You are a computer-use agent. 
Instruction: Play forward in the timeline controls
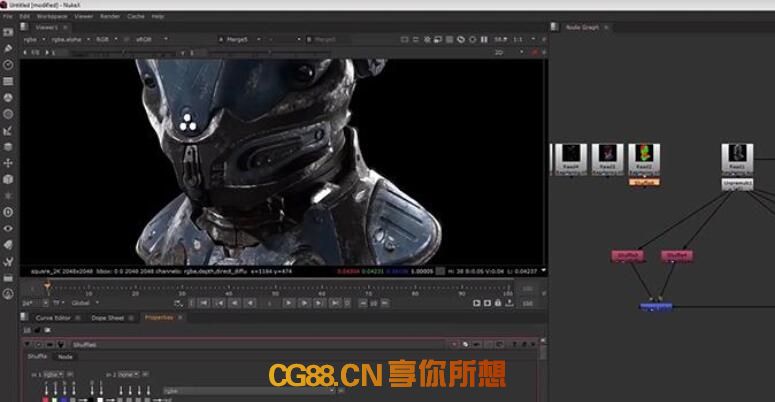[x=288, y=303]
